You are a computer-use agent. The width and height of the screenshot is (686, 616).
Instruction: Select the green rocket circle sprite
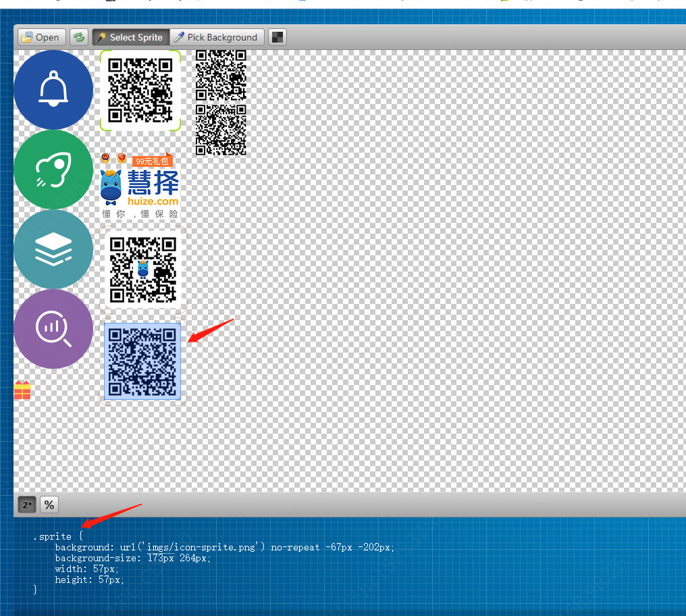[x=53, y=170]
